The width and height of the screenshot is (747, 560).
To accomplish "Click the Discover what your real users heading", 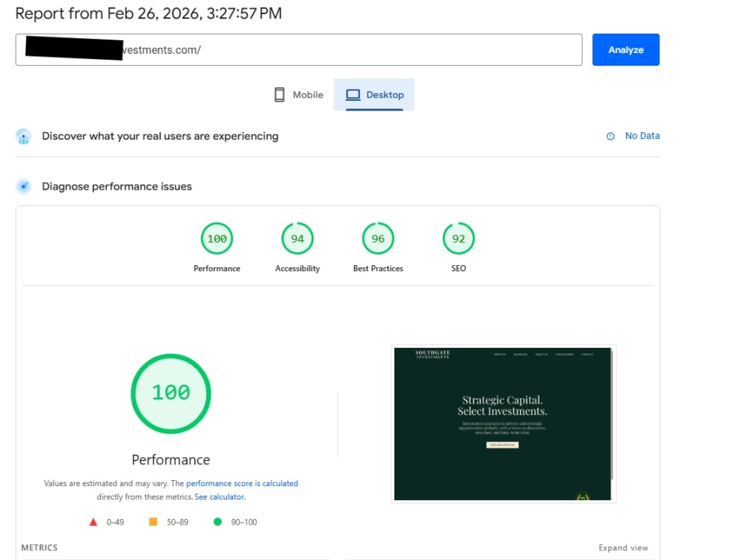I will (x=160, y=136).
